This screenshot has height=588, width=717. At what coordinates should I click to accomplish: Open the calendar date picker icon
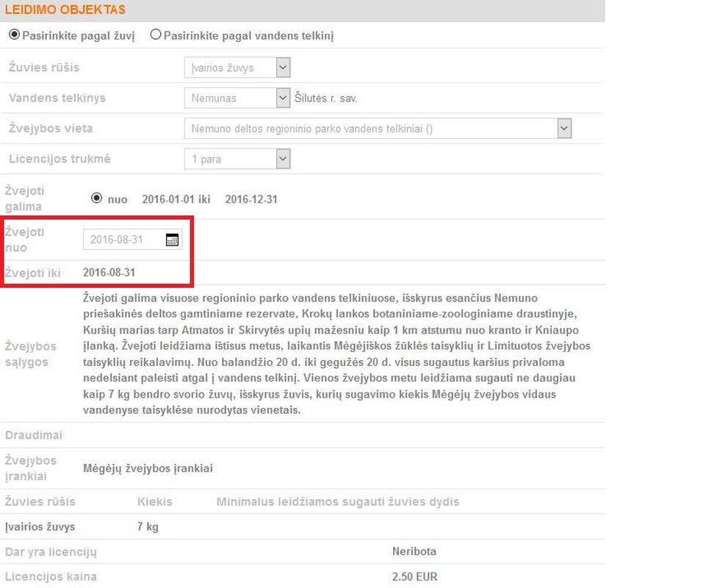(172, 240)
